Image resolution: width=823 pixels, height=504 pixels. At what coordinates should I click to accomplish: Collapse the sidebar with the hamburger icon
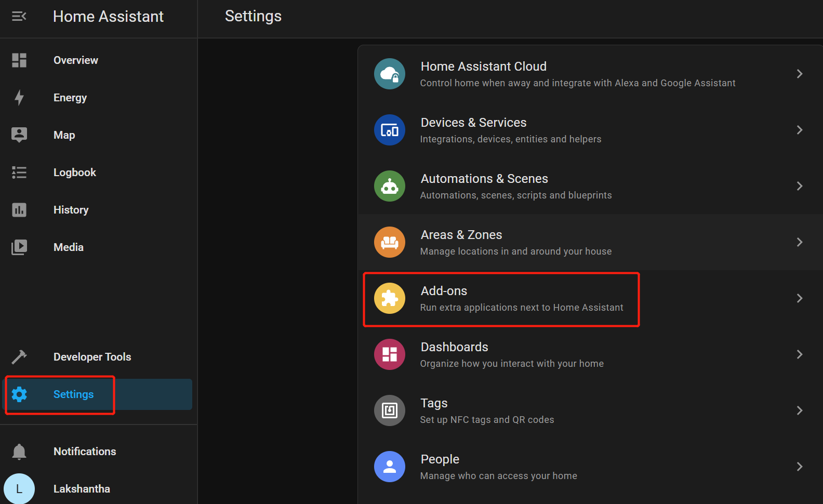[19, 17]
